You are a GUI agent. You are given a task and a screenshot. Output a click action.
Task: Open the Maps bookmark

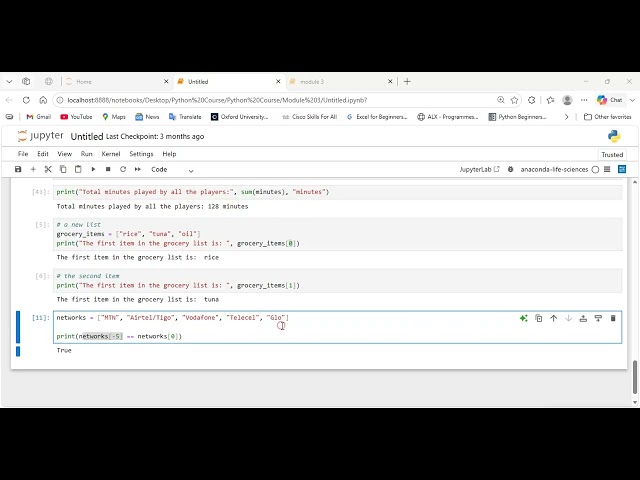tap(114, 117)
